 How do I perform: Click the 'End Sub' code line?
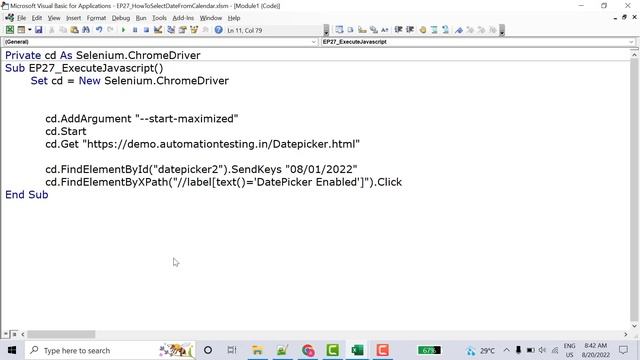point(27,195)
